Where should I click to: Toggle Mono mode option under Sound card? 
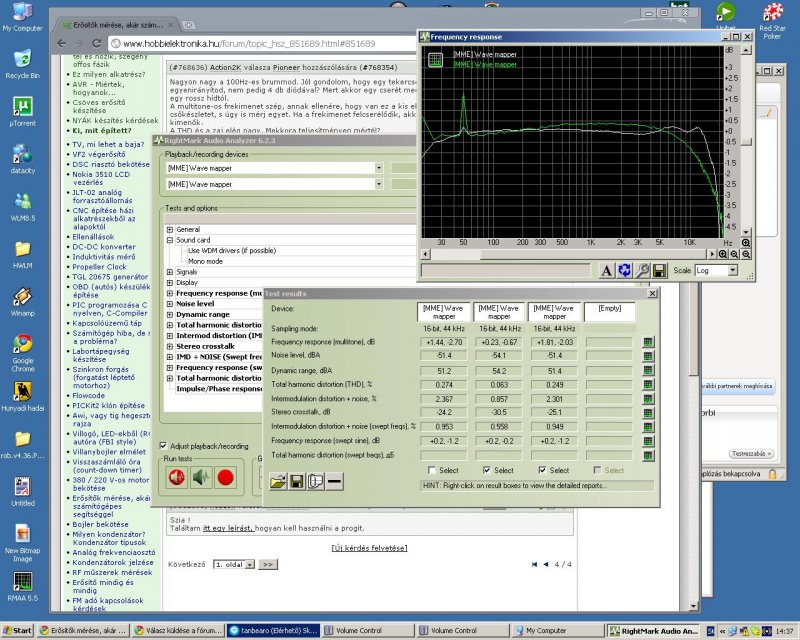tap(205, 261)
